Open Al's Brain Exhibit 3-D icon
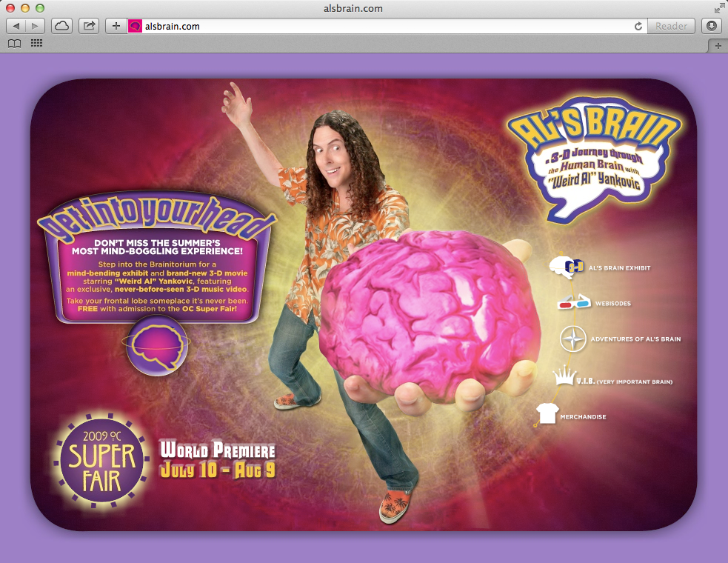The width and height of the screenshot is (728, 563). (569, 266)
